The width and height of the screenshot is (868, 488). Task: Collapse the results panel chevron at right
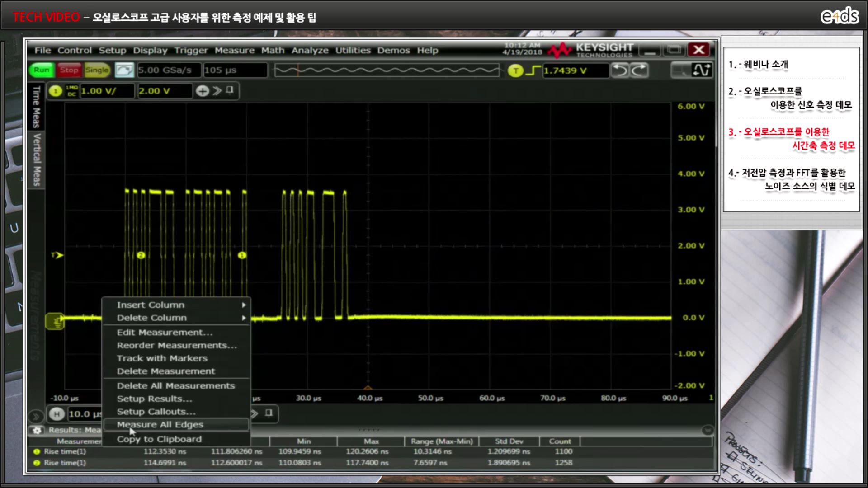[x=708, y=430]
